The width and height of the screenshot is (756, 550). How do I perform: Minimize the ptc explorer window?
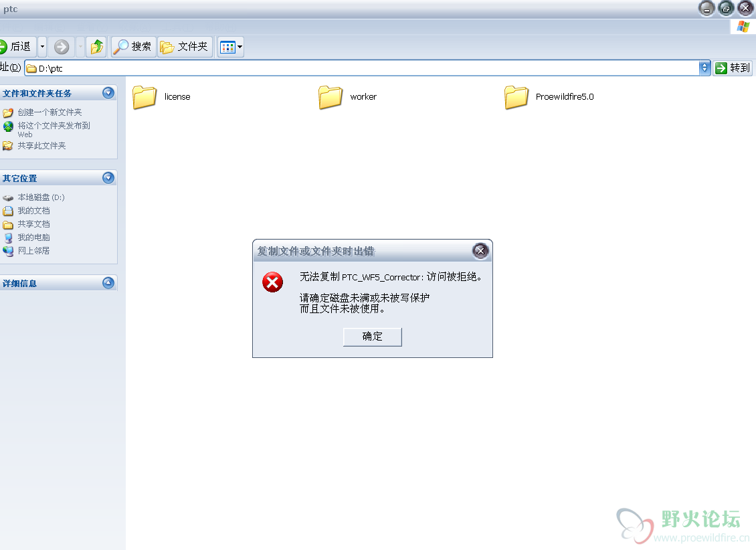(x=706, y=9)
